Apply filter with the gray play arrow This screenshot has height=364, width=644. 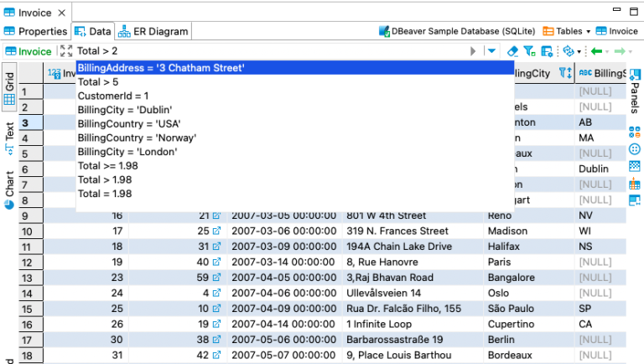473,51
